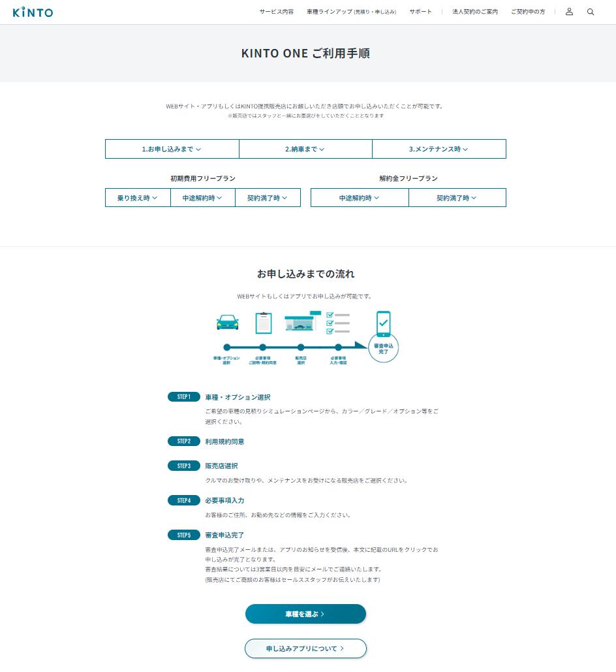Click the KINTO logo
616x672 pixels.
tap(33, 12)
